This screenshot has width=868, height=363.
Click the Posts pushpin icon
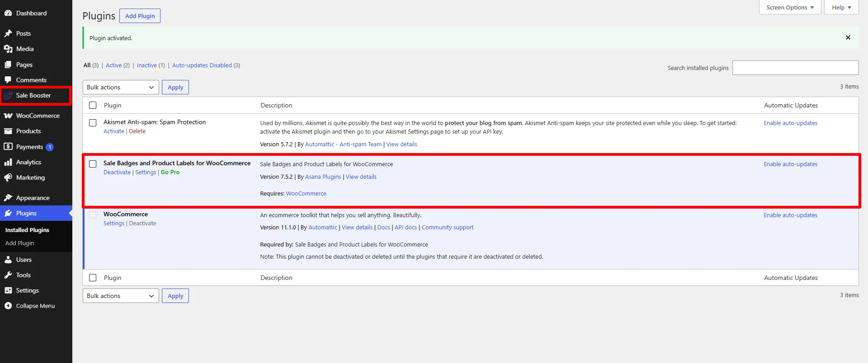click(8, 33)
